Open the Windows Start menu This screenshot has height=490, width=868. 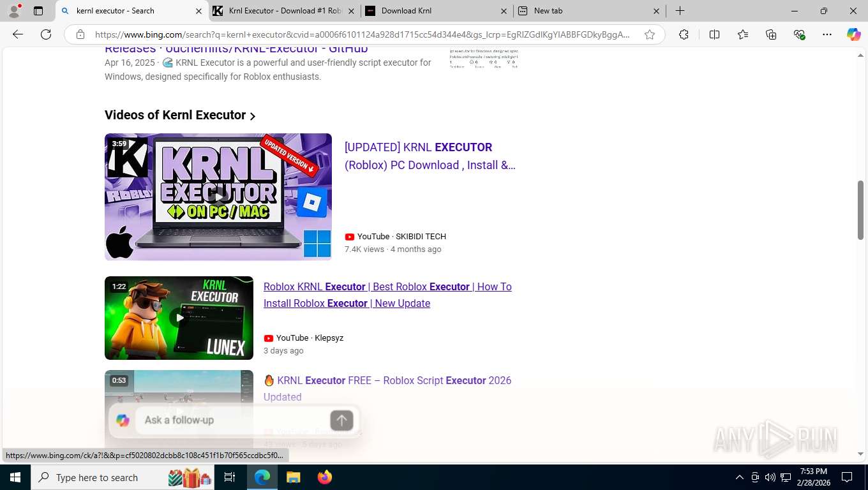[x=15, y=477]
